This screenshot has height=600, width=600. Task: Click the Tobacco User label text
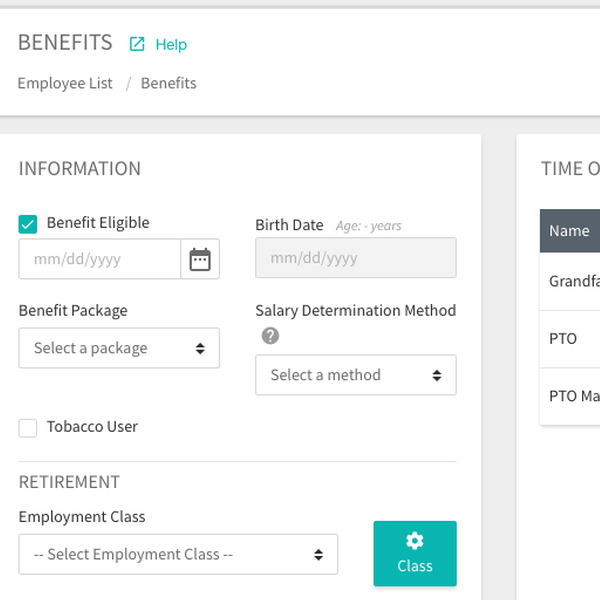click(x=92, y=427)
